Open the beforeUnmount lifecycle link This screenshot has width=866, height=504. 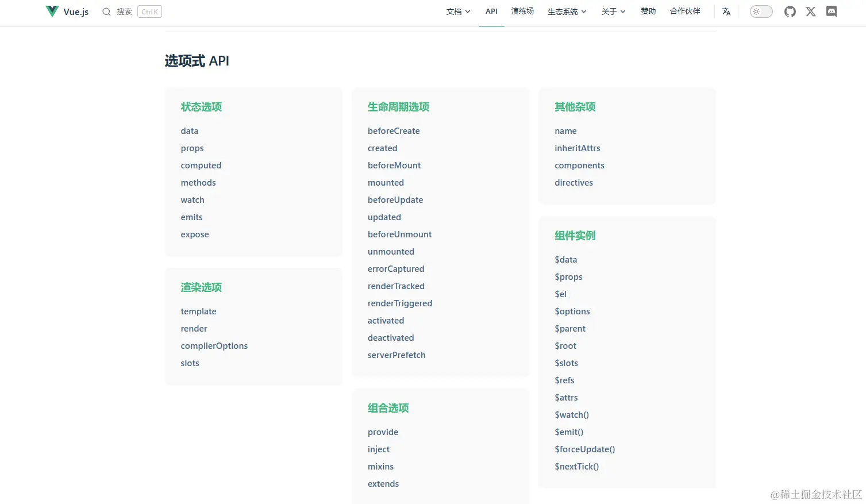[399, 234]
